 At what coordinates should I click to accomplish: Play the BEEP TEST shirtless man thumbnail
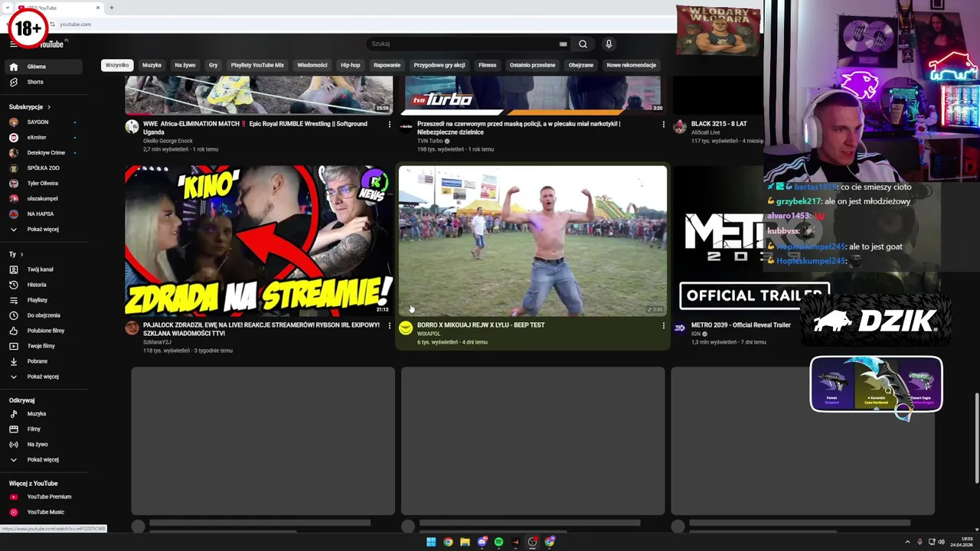pos(533,240)
